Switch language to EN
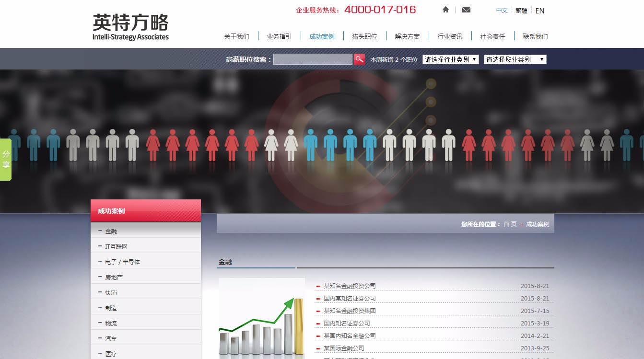 (539, 11)
